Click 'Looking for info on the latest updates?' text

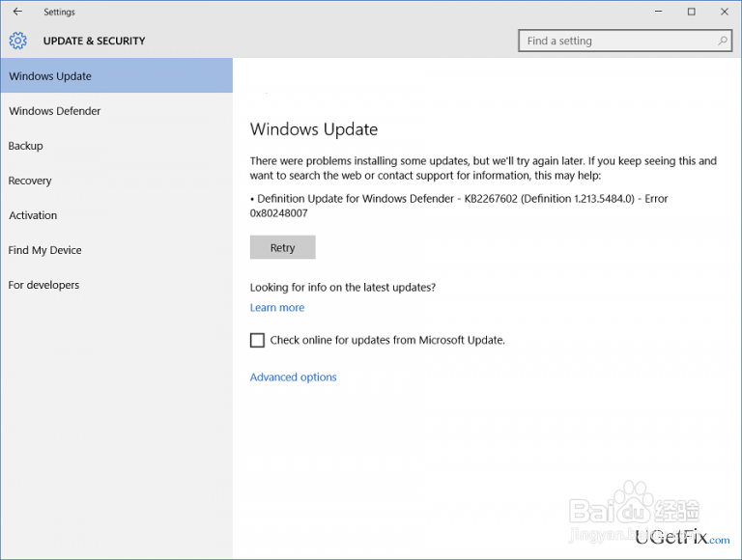point(343,288)
